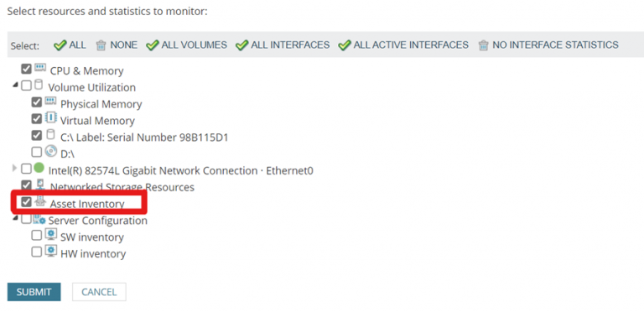
Task: Select NO INTERFACE STATISTICS trash option
Action: tap(548, 44)
